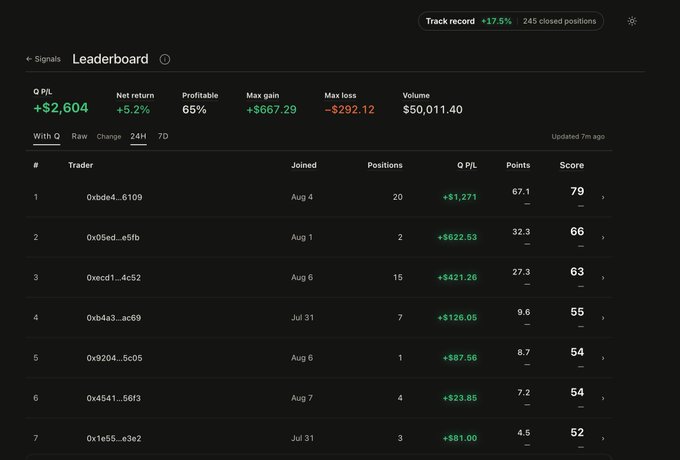The image size is (680, 460).
Task: Click the Aug 4 joined date
Action: (x=302, y=197)
